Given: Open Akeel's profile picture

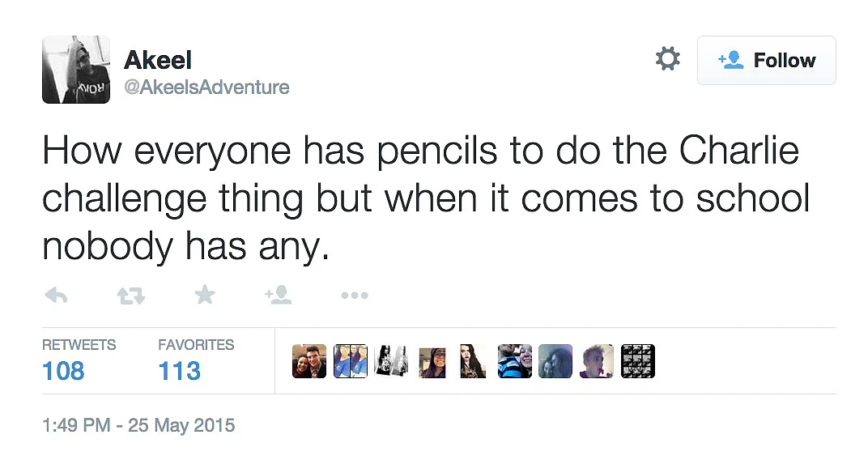Looking at the screenshot, I should [x=76, y=70].
